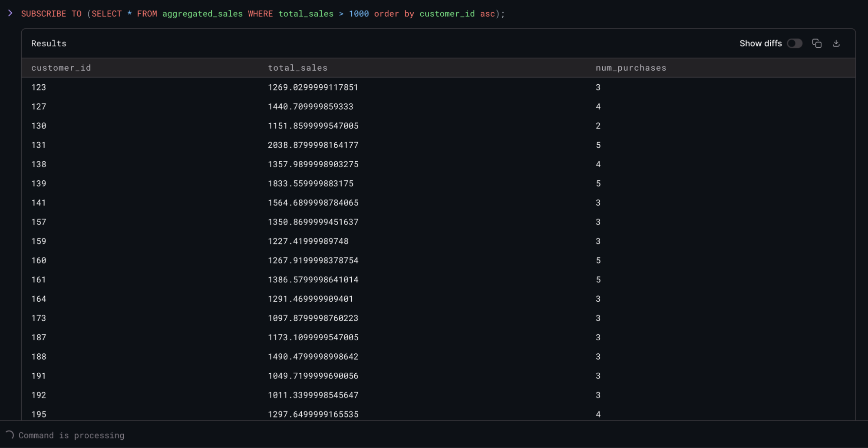Click num_purchases value for customer 192
The image size is (868, 448).
point(598,395)
